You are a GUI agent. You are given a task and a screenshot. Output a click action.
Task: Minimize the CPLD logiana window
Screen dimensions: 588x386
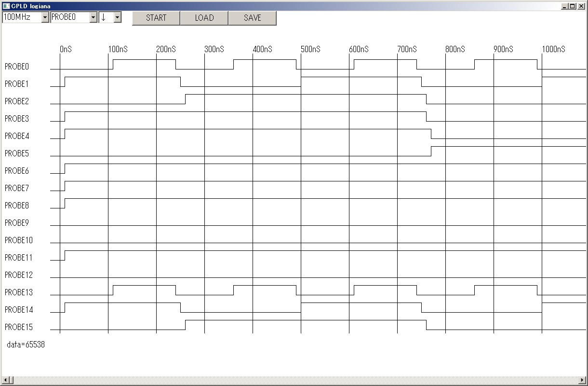565,6
